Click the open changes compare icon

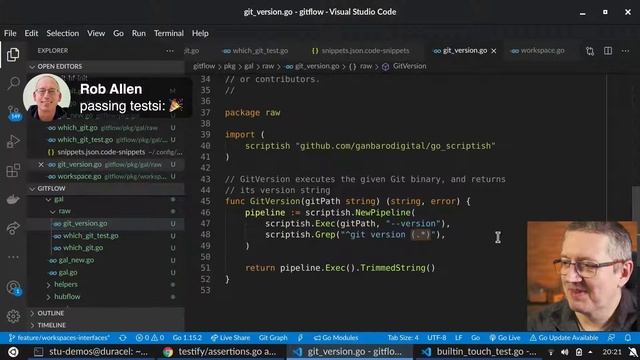(x=590, y=51)
